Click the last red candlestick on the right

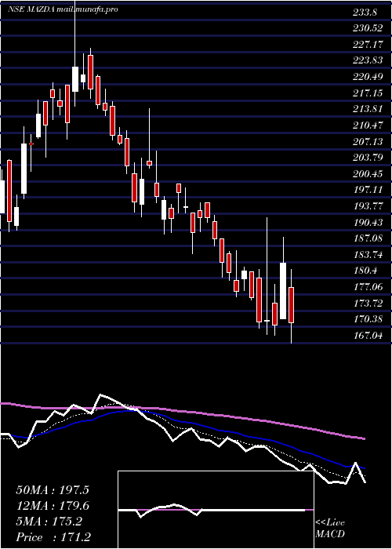tap(291, 305)
